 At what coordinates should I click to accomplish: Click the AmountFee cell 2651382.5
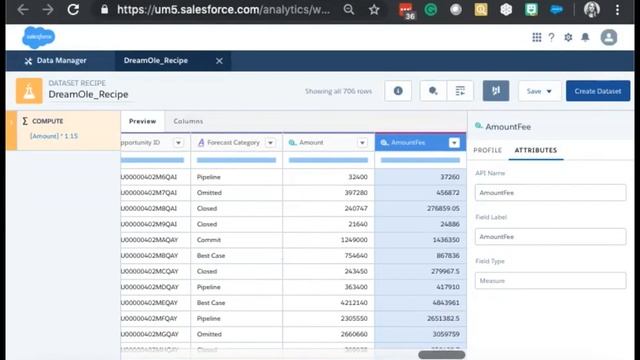[x=420, y=318]
